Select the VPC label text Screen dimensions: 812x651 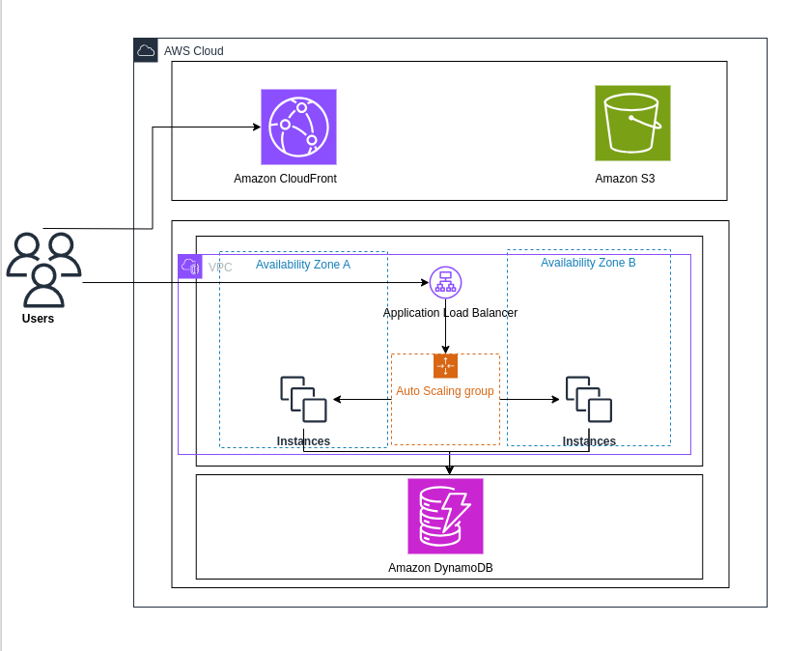tap(220, 268)
